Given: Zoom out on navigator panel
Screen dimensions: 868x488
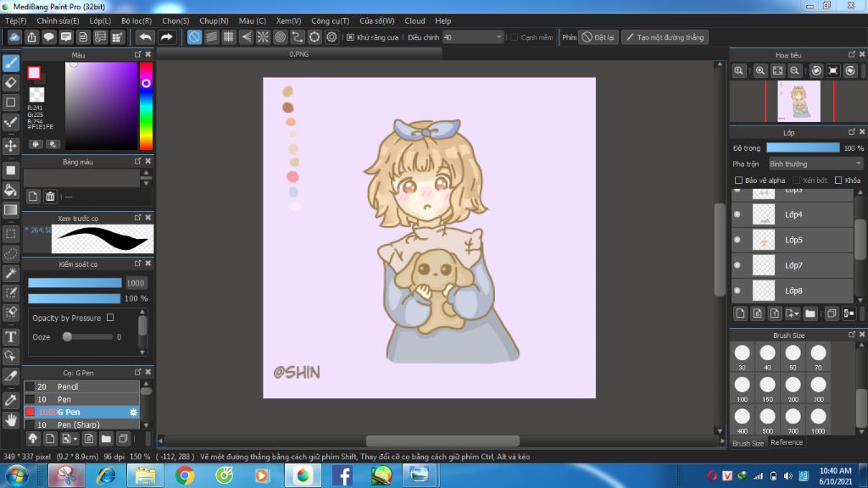Looking at the screenshot, I should click(x=794, y=71).
